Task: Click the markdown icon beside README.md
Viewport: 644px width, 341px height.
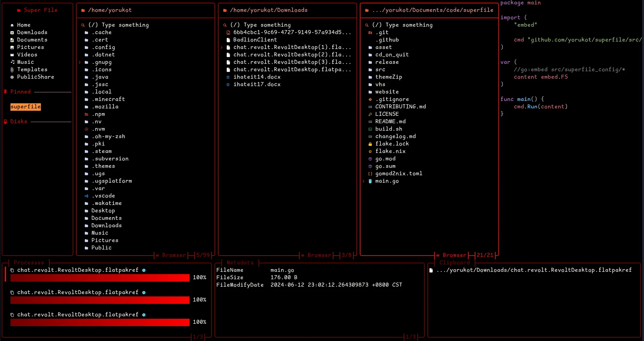Action: 370,122
